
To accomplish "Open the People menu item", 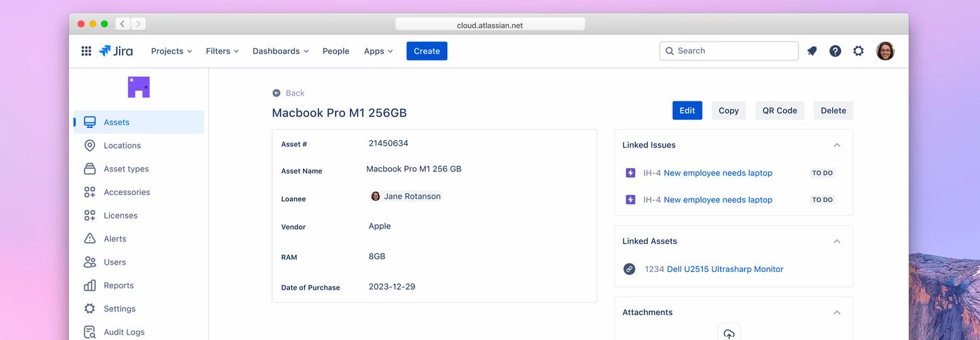I will point(336,51).
